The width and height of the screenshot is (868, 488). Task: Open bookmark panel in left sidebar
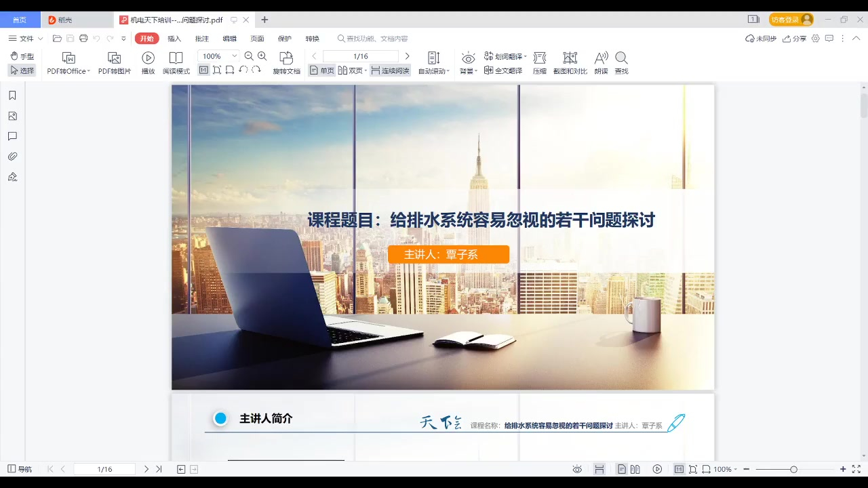[12, 96]
